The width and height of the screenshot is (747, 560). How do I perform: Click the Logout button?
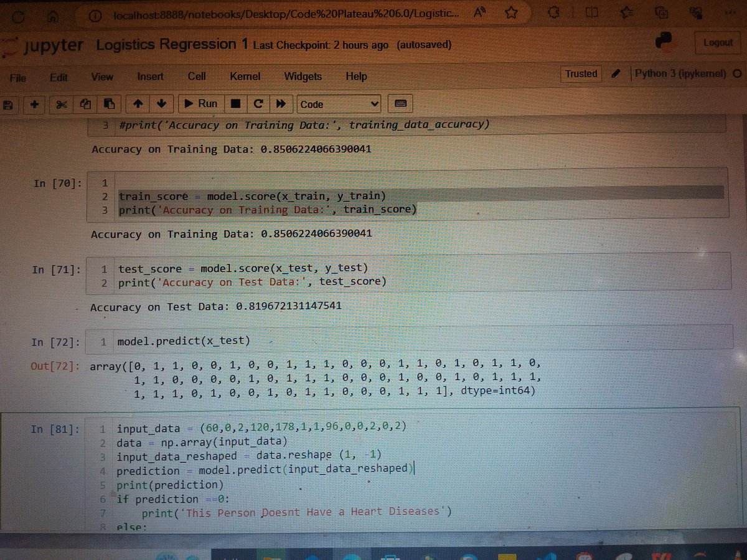click(x=718, y=42)
